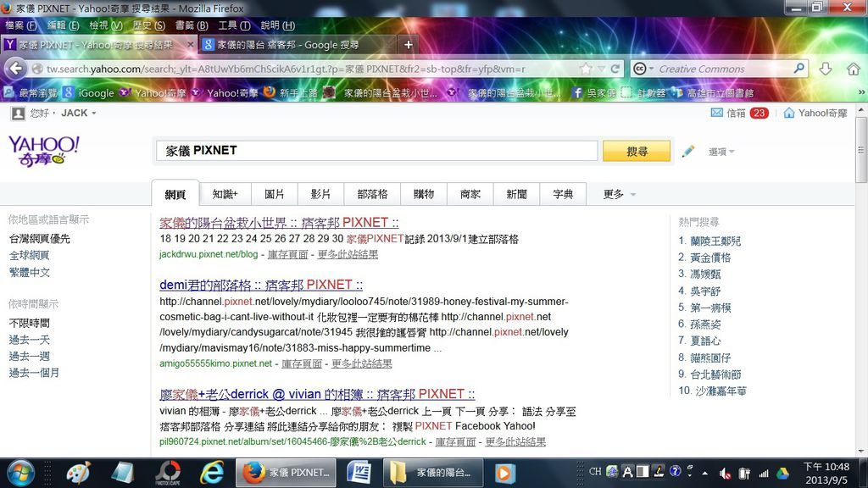The image size is (868, 488).
Task: Select the 新聞 search tab
Action: (516, 194)
